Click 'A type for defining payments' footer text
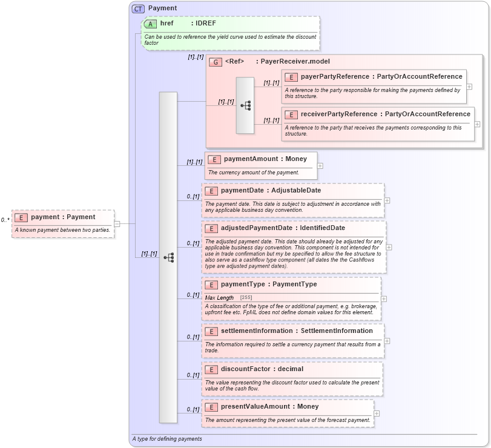 point(167,439)
